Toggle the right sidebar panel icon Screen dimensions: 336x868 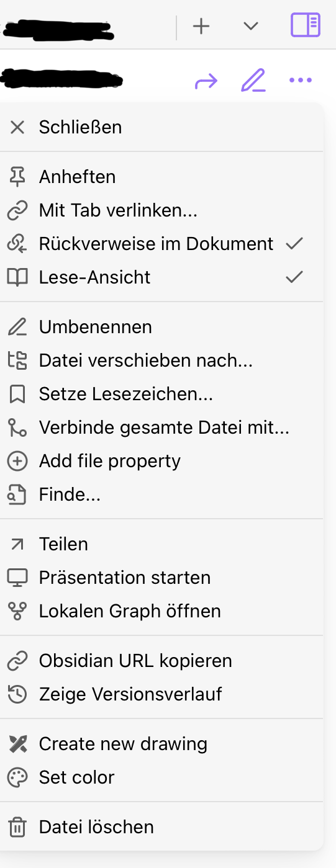306,25
